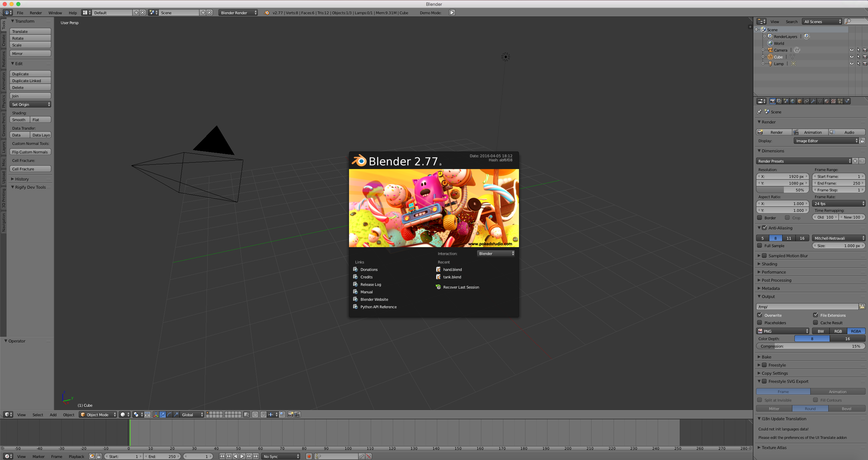The width and height of the screenshot is (868, 460).
Task: Click the timeline lock time range icon
Action: [99, 456]
